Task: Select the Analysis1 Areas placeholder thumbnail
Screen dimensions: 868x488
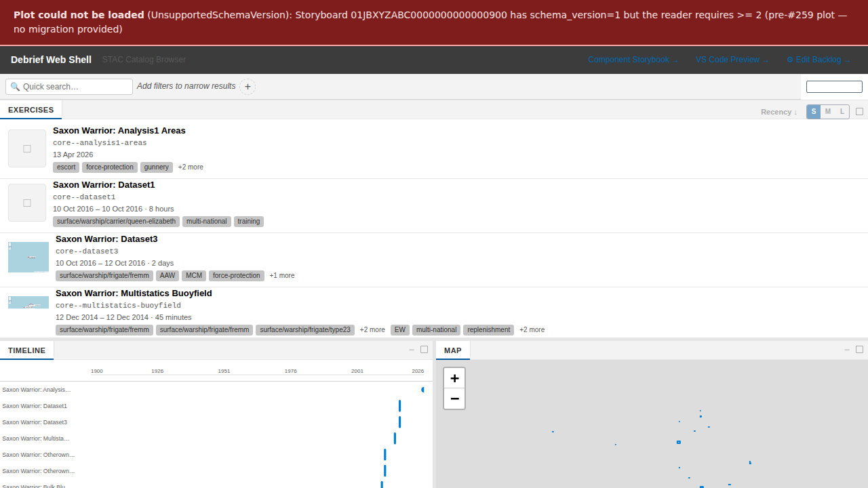Action: click(x=27, y=148)
